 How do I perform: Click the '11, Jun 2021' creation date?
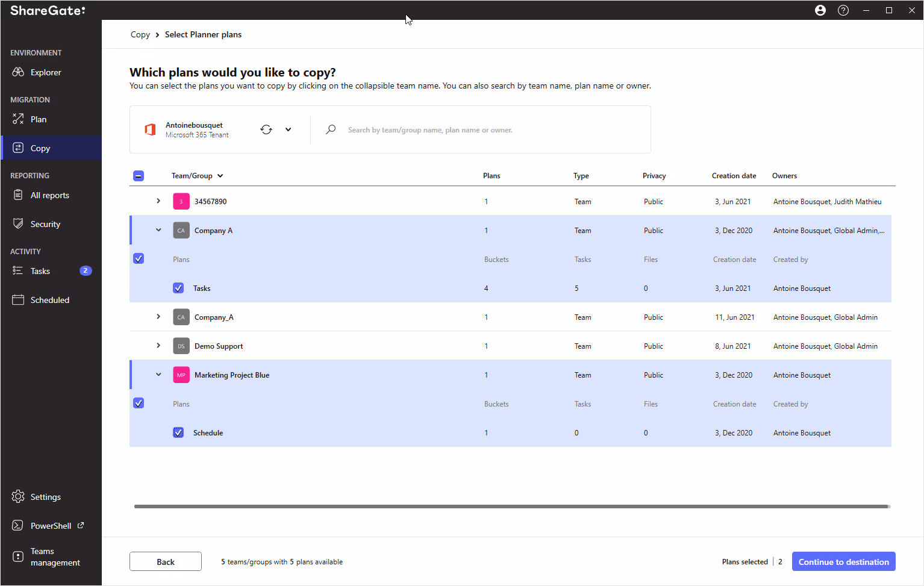tap(735, 317)
